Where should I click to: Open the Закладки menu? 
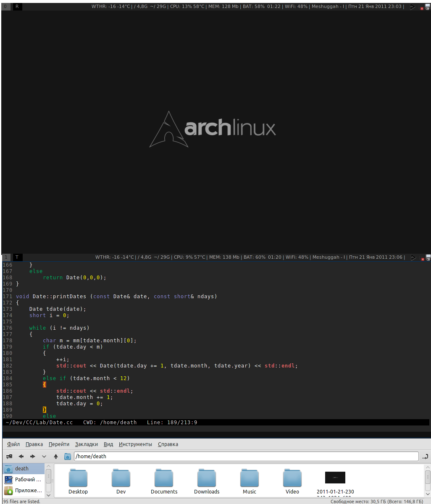coord(87,444)
